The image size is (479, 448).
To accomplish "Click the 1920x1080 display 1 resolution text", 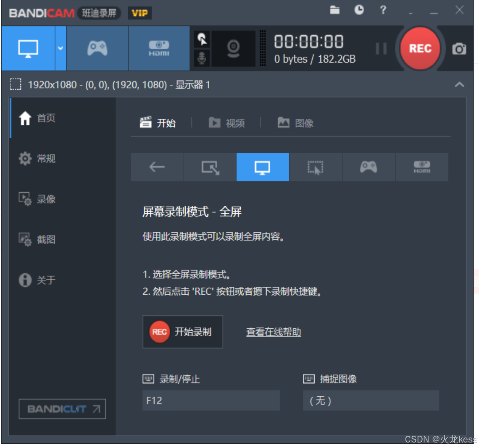I will coord(119,84).
